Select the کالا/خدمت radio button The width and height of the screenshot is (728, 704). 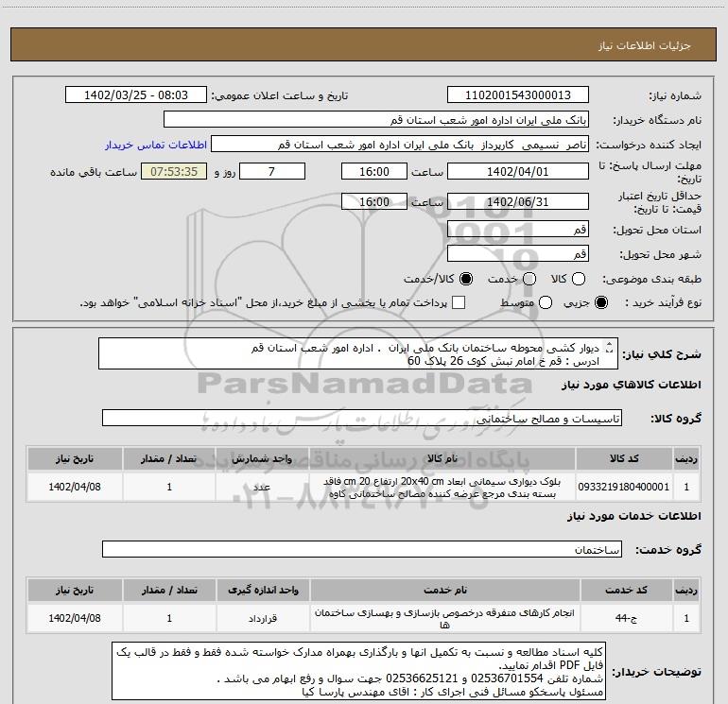click(x=466, y=279)
